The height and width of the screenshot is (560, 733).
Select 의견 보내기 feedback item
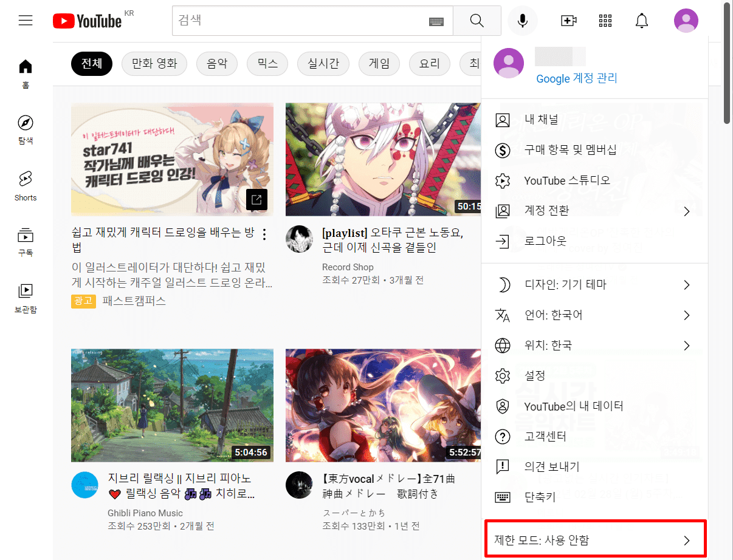(594, 466)
